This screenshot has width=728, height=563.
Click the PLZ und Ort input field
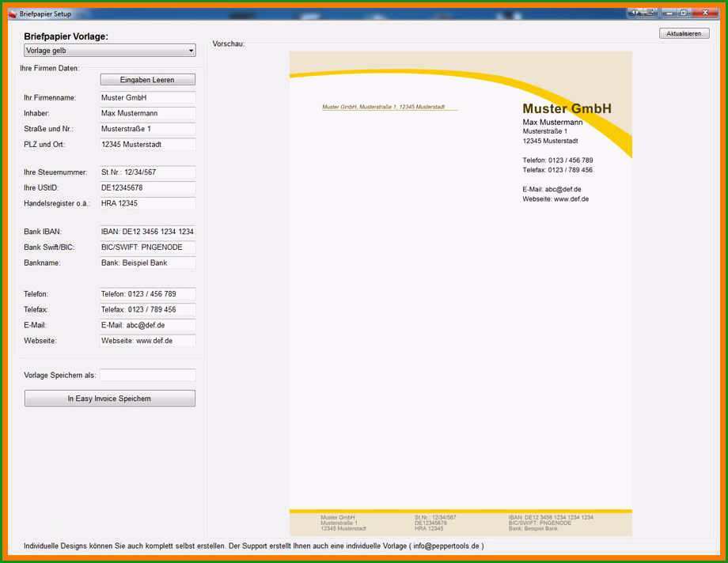[148, 145]
